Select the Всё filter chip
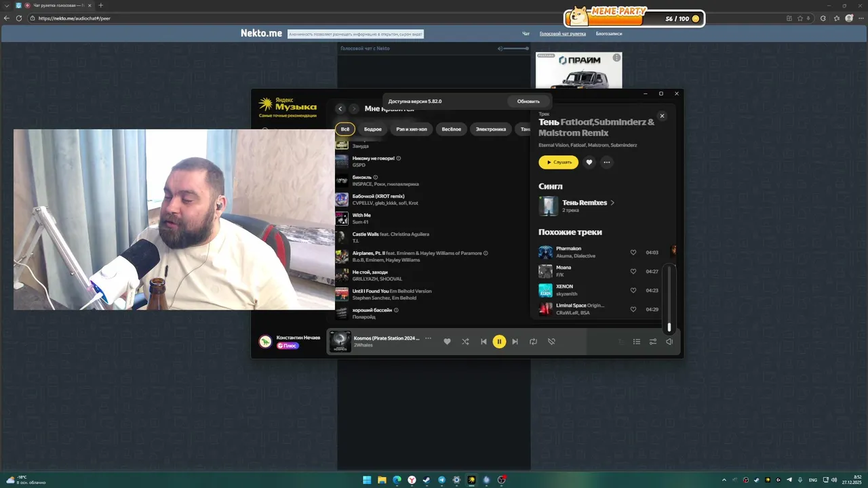This screenshot has height=488, width=868. [345, 129]
